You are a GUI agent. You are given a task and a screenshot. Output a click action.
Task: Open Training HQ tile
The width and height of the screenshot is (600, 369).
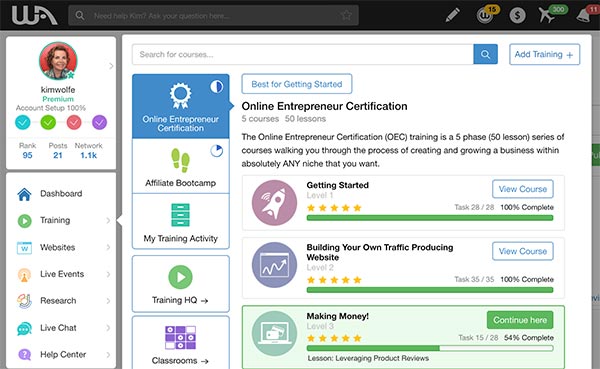coord(181,284)
